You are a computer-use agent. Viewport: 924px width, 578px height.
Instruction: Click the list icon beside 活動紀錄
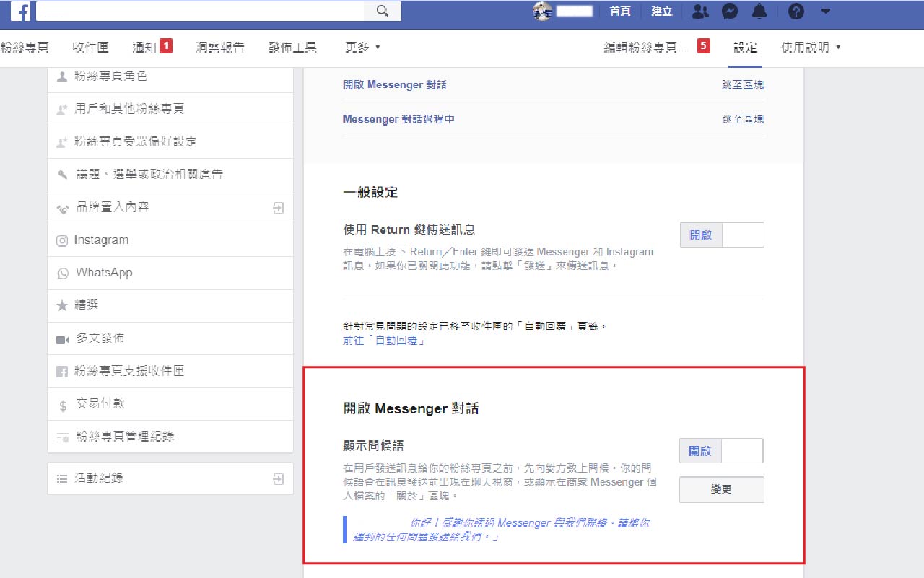point(62,478)
